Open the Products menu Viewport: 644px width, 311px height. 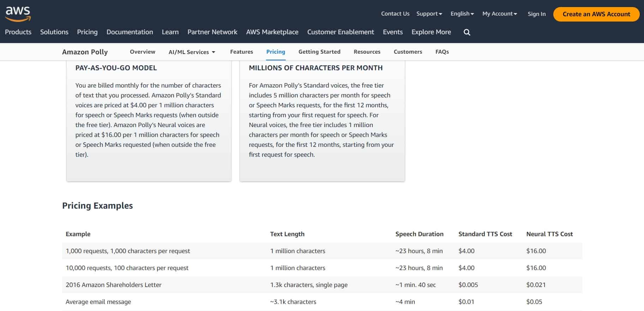[18, 32]
